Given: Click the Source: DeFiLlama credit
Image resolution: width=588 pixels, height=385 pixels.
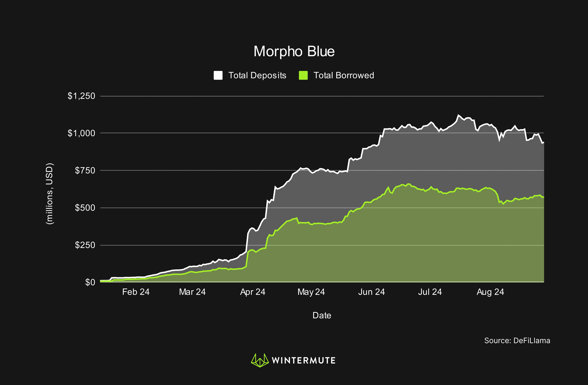Looking at the screenshot, I should 517,341.
